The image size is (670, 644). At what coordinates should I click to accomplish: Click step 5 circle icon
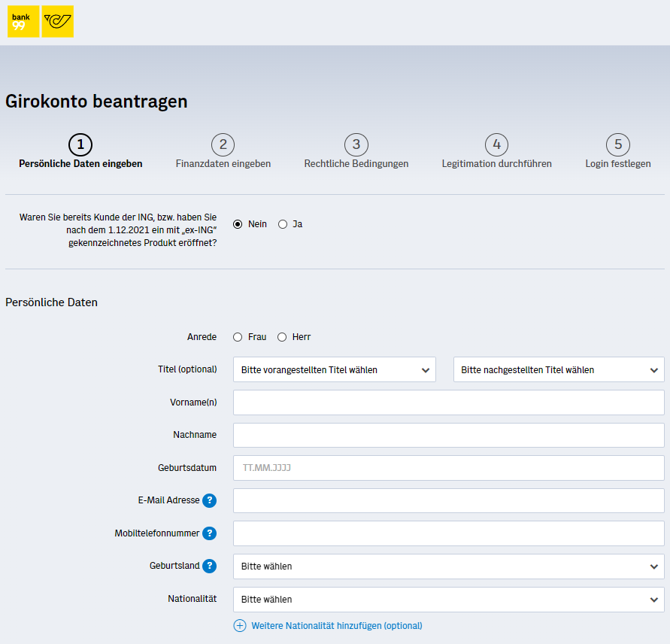[618, 144]
